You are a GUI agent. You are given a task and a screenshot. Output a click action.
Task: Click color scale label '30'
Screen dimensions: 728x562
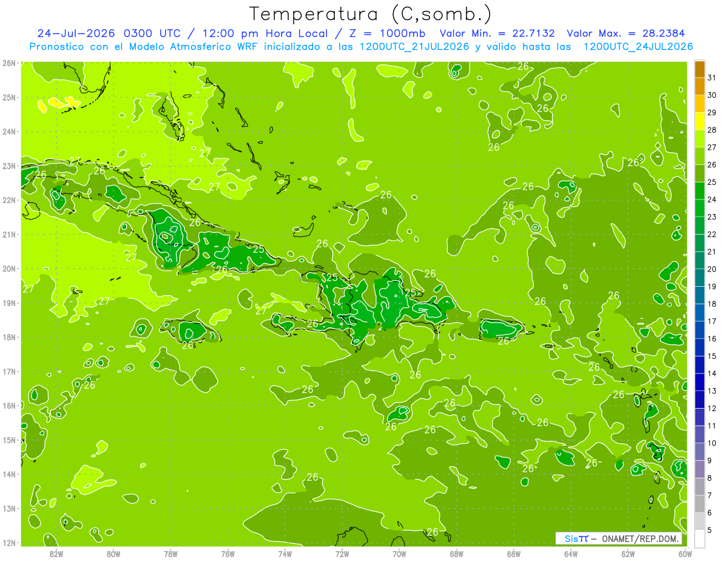pos(712,95)
